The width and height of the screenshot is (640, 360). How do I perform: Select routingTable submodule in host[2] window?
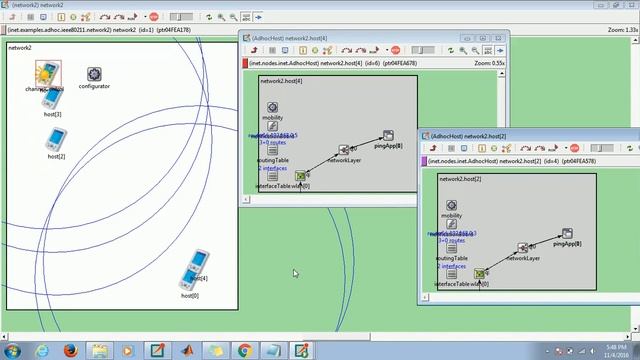click(x=451, y=248)
